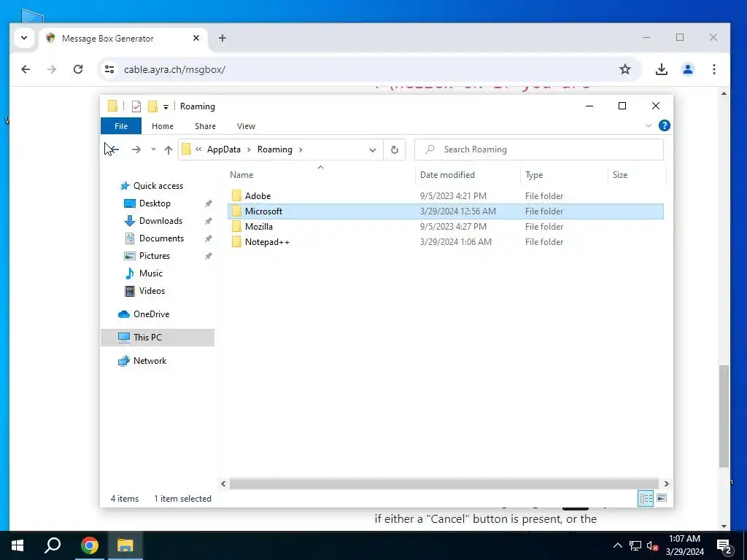Sort by Type column header

pyautogui.click(x=533, y=175)
